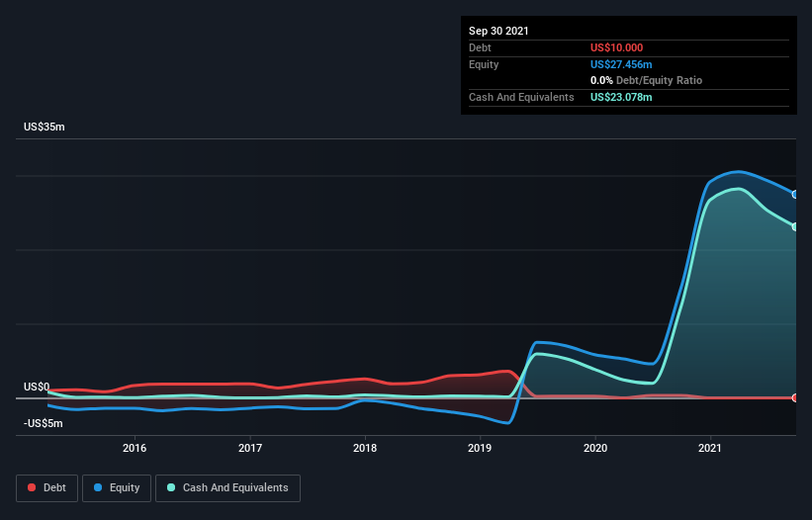Click Cash value US$23.078m in tooltip
This screenshot has width=812, height=520.
click(621, 97)
